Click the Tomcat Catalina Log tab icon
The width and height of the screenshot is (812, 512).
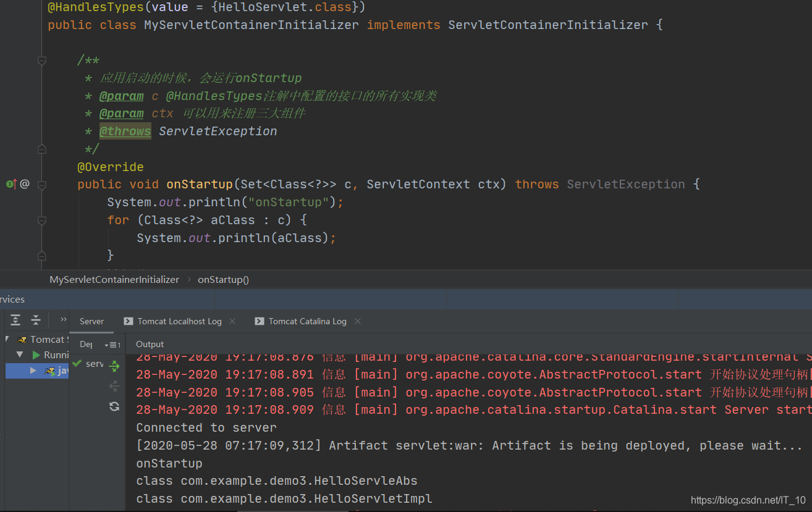260,321
